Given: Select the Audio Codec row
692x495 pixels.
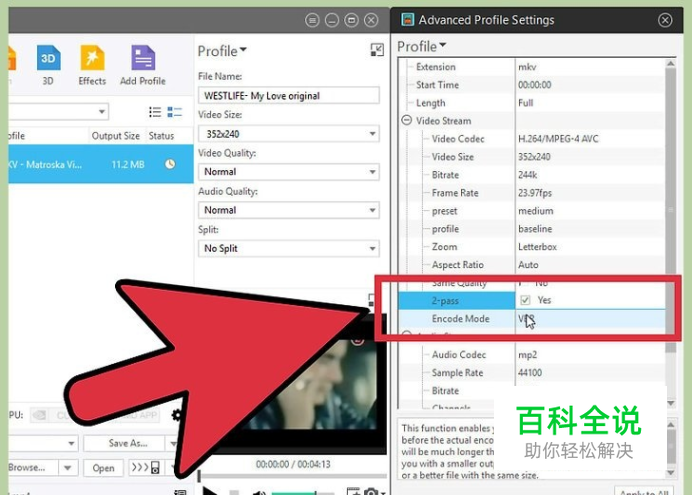Looking at the screenshot, I should click(532, 355).
